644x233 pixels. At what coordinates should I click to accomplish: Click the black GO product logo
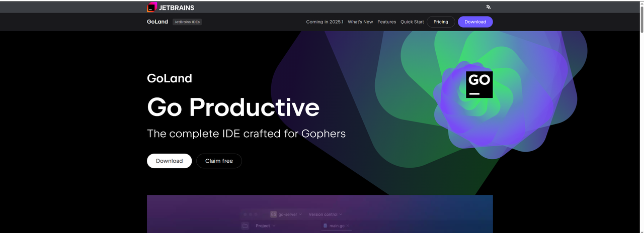point(479,84)
